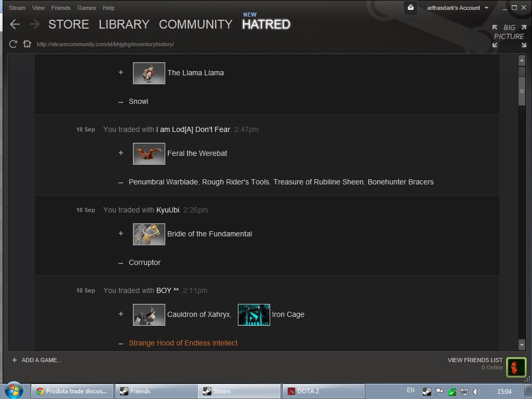Open the Feral the Werebat link

pos(197,153)
